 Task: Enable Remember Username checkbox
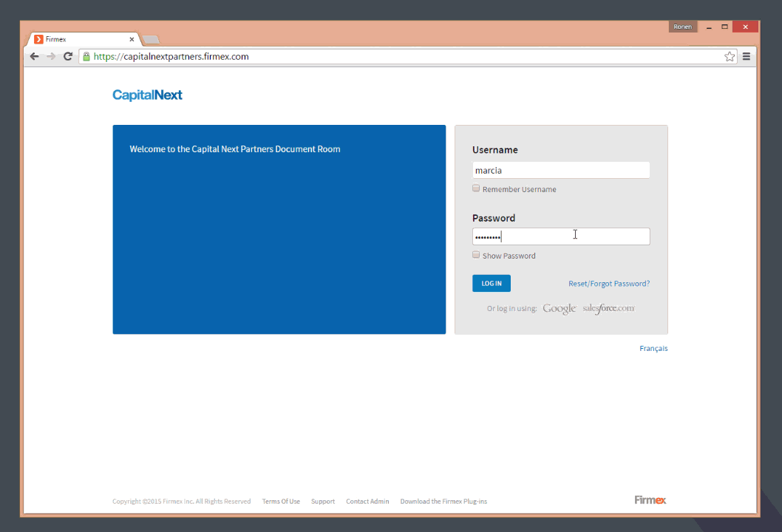click(476, 188)
